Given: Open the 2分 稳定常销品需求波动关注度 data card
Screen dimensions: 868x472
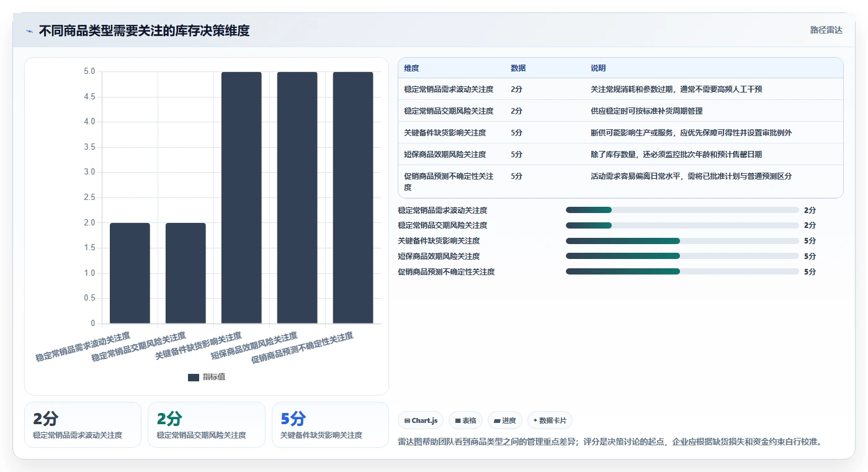Looking at the screenshot, I should click(83, 425).
